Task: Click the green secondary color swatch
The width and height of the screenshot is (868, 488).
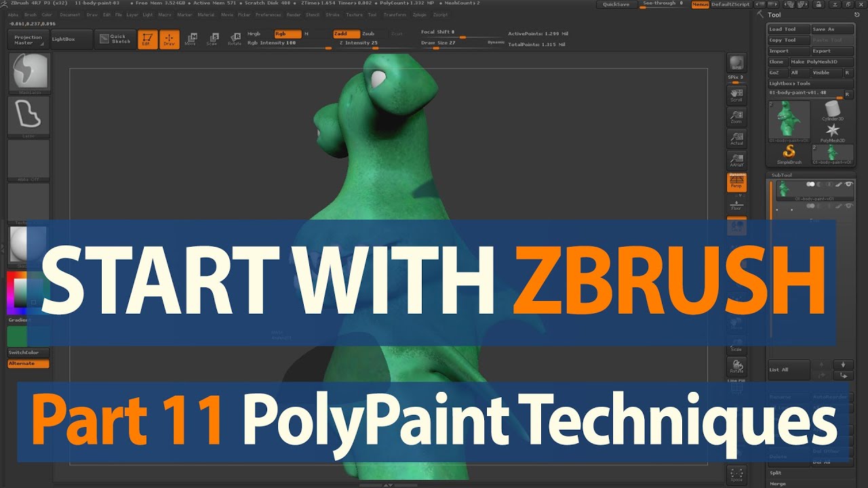Action: point(28,336)
